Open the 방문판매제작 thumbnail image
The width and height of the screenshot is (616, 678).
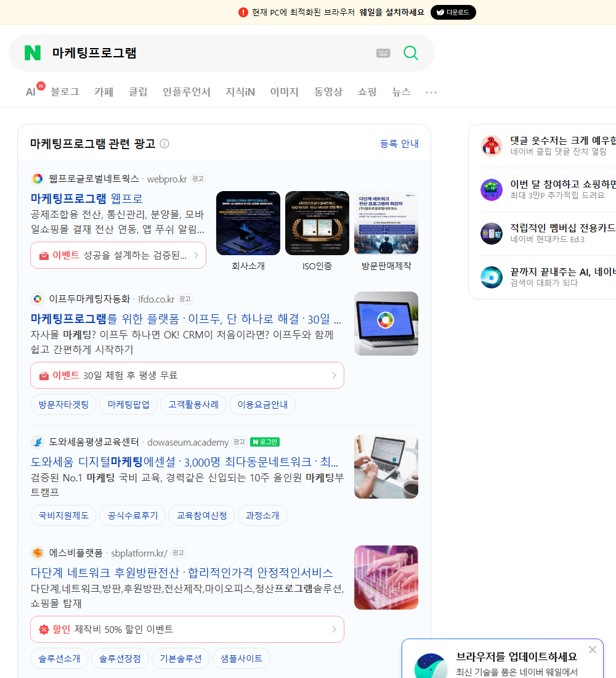coord(386,223)
